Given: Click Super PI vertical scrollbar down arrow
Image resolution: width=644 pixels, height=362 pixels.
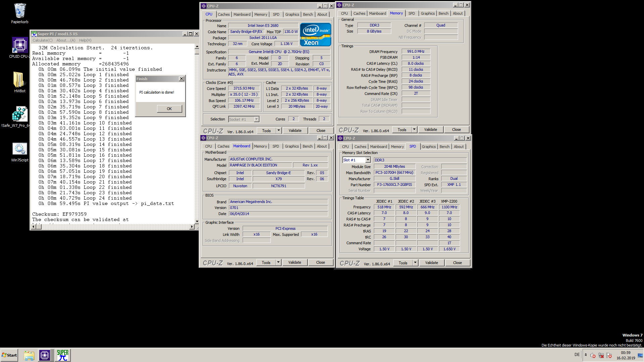Looking at the screenshot, I should point(197,221).
